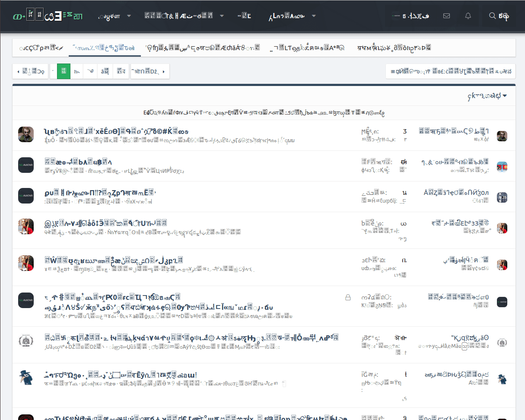Open the bell notifications icon in the header
Viewport: 525px width, 420px height.
pos(468,16)
